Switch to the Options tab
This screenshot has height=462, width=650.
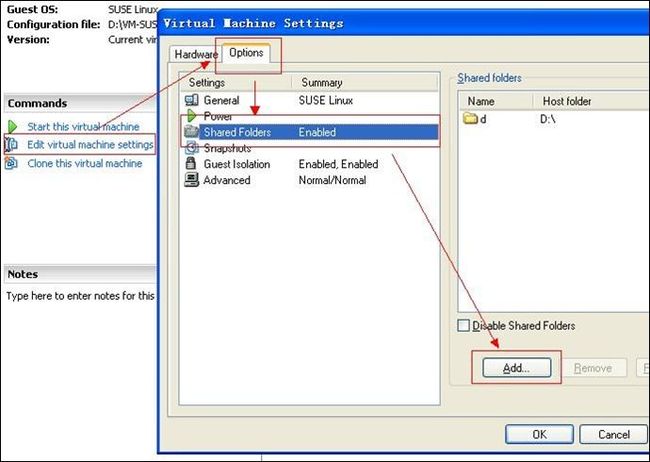246,53
